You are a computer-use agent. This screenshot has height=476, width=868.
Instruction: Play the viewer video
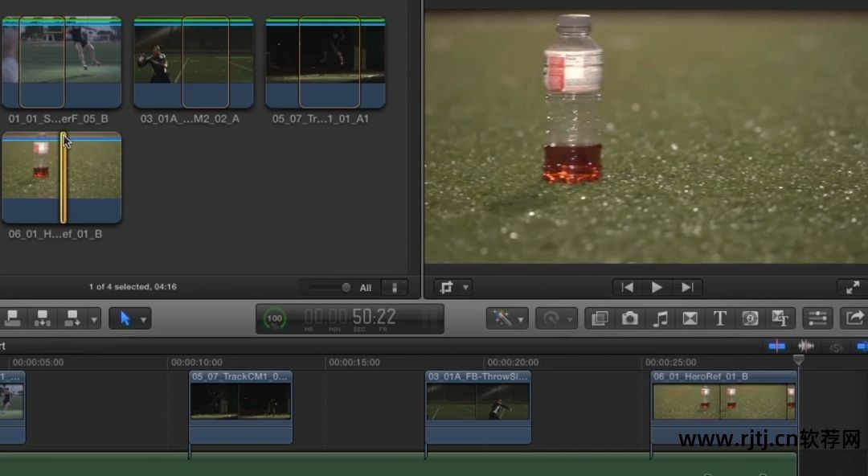coord(657,287)
